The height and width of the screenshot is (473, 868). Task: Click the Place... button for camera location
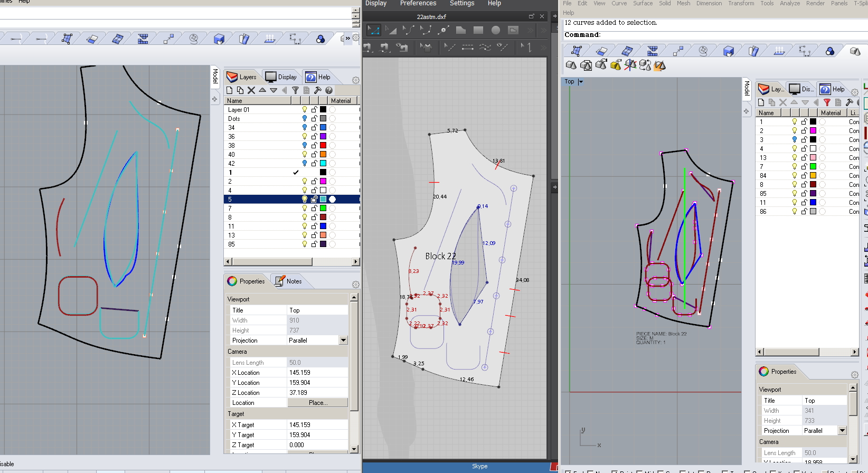click(318, 403)
